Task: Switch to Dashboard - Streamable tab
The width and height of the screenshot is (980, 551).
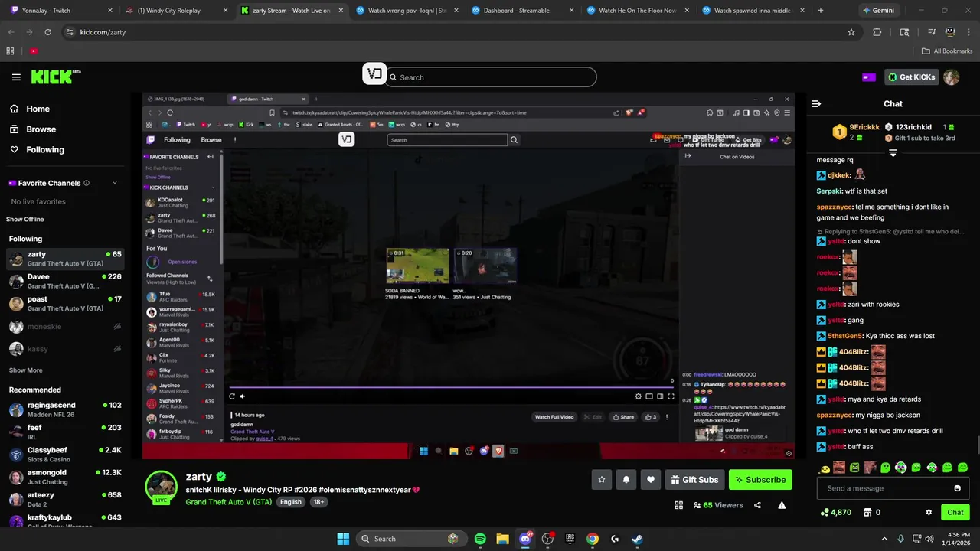Action: (x=521, y=11)
